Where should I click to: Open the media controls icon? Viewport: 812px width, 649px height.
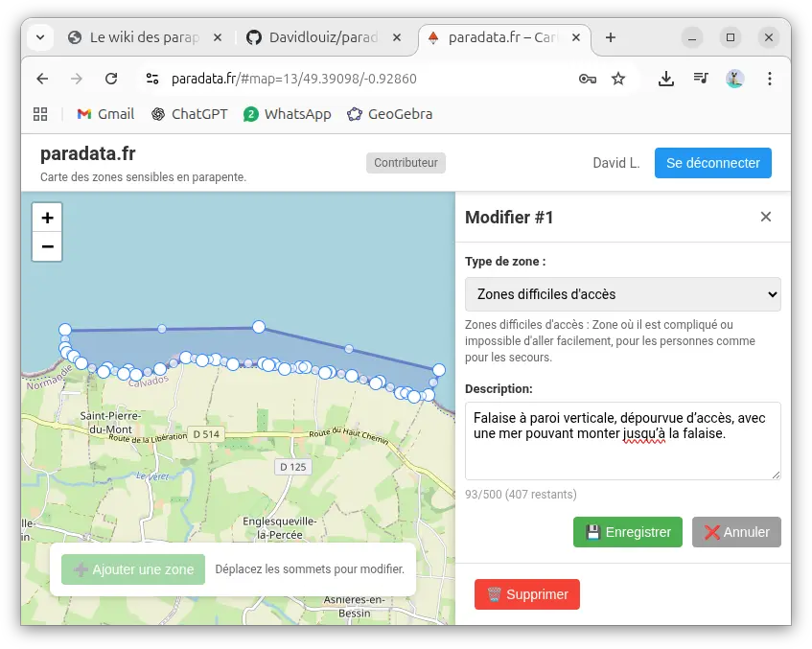(x=701, y=79)
